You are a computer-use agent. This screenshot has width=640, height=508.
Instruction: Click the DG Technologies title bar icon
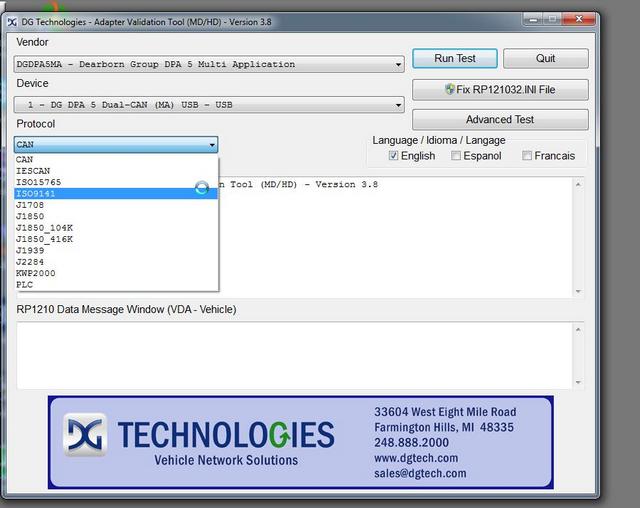tap(12, 22)
